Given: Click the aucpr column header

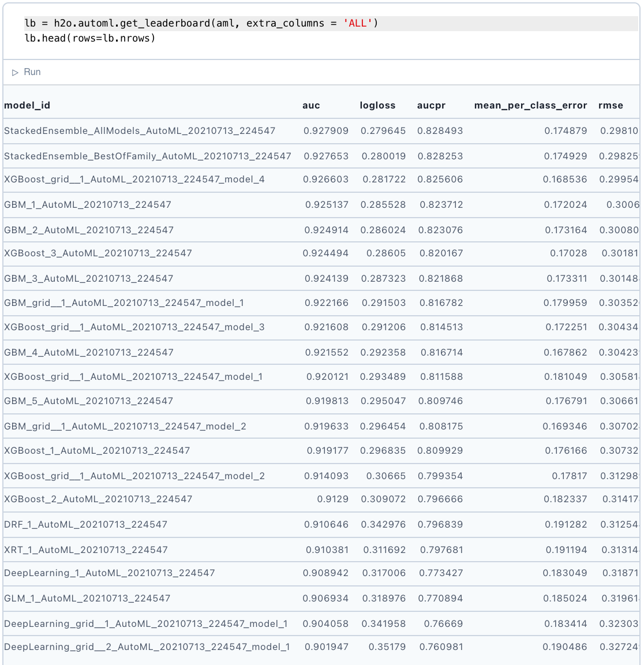Looking at the screenshot, I should (431, 105).
